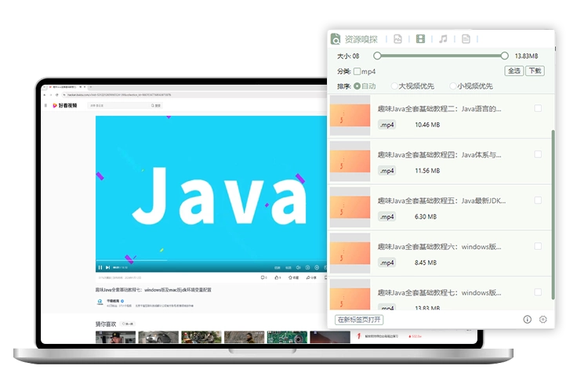Image resolution: width=588 pixels, height=391 pixels.
Task: Click the comment icon below the video
Action: coord(263,277)
